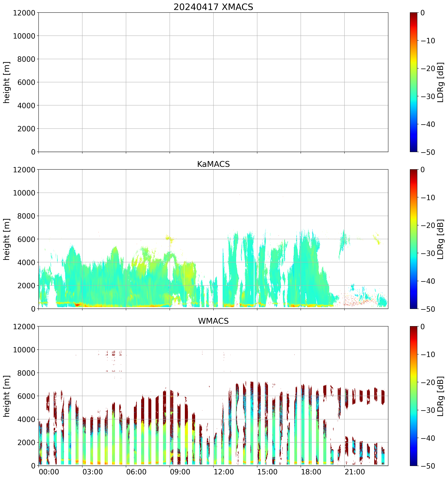448x479 pixels.
Task: Click the 21:00 time axis label
Action: [x=355, y=472]
